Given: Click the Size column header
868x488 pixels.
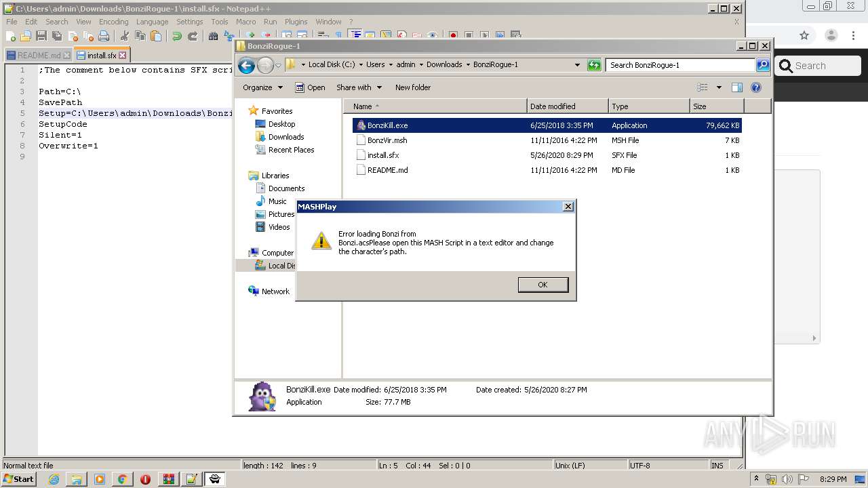Looking at the screenshot, I should [x=717, y=106].
